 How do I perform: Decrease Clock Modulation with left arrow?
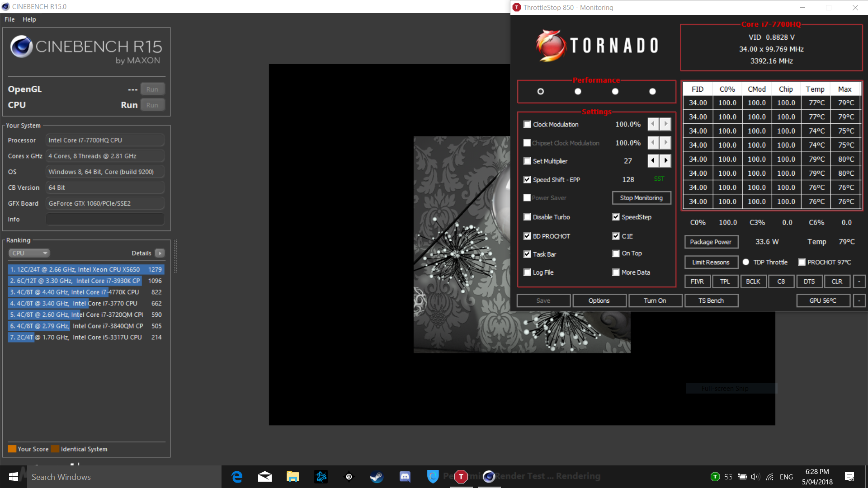[x=653, y=124]
